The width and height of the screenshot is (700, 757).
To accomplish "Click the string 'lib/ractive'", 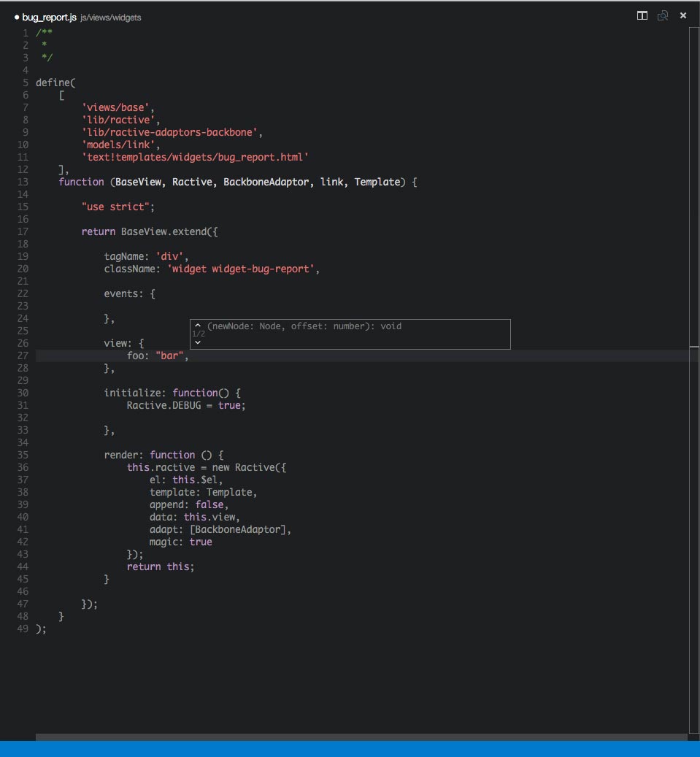I will 118,120.
